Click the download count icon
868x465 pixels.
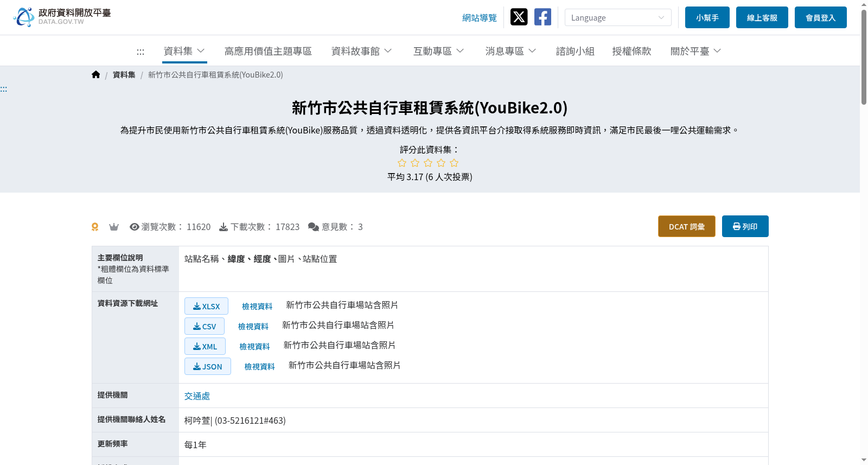coord(224,227)
